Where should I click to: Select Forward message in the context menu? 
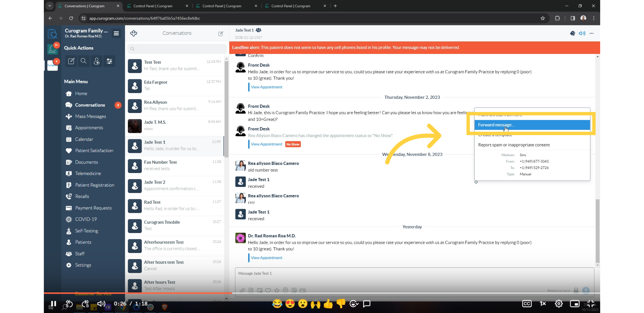tap(532, 125)
